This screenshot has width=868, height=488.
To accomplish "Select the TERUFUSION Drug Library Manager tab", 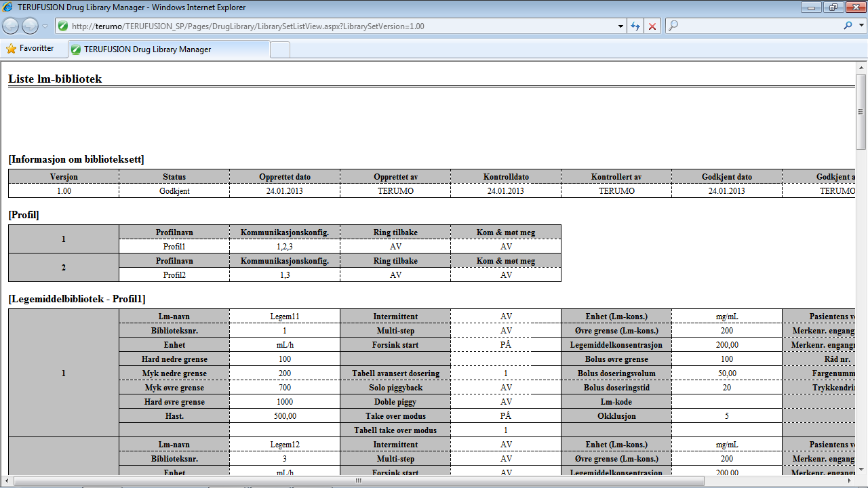I will pos(168,49).
